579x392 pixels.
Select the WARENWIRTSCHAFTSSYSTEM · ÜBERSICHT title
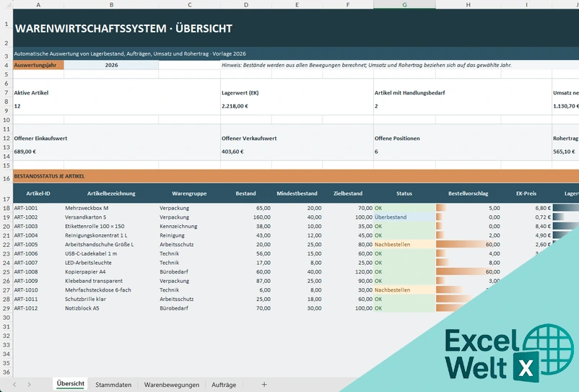(x=123, y=28)
